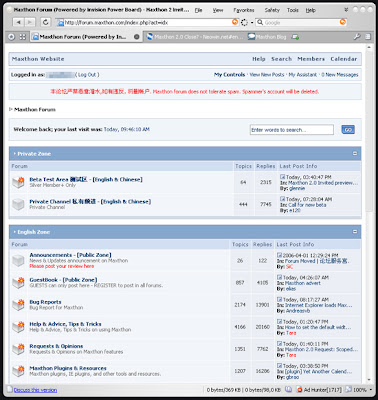Click the orange go icon in the address bar

click(x=235, y=22)
